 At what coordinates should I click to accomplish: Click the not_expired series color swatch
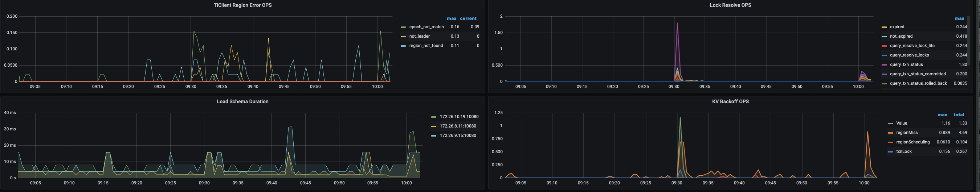[x=884, y=37]
